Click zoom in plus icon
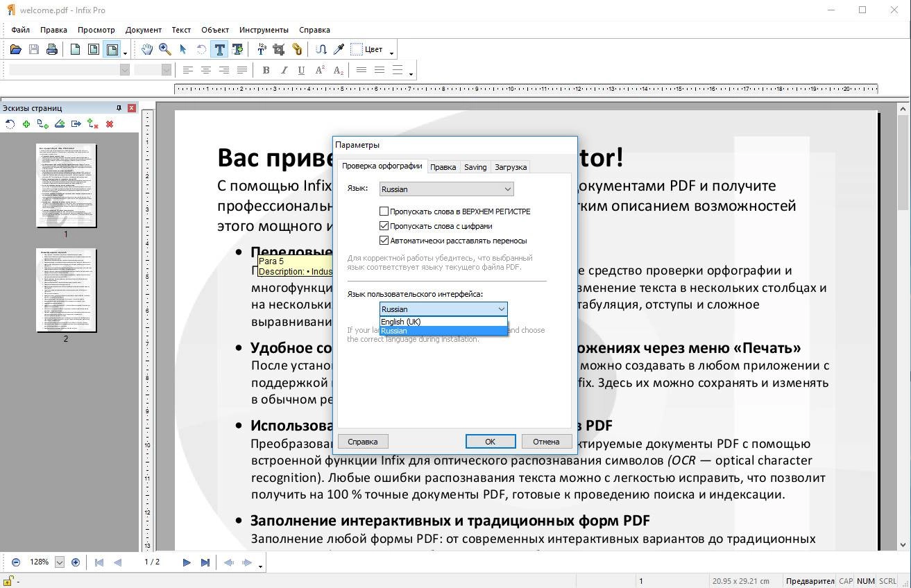This screenshot has width=911, height=588. pyautogui.click(x=76, y=562)
